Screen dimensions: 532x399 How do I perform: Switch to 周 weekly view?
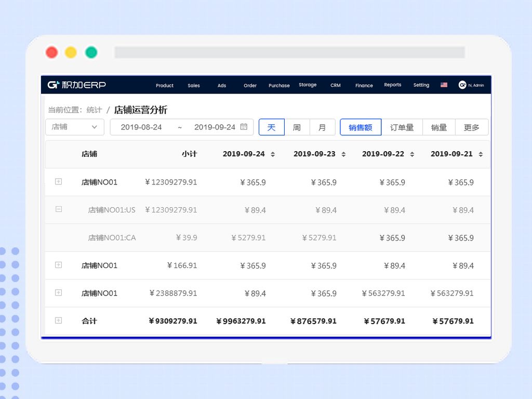point(297,127)
